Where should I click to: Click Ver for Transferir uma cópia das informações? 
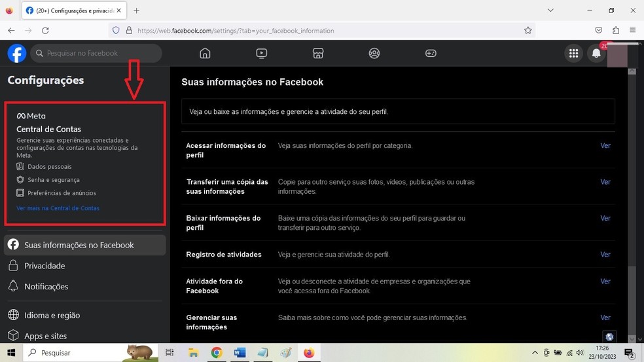click(x=605, y=181)
